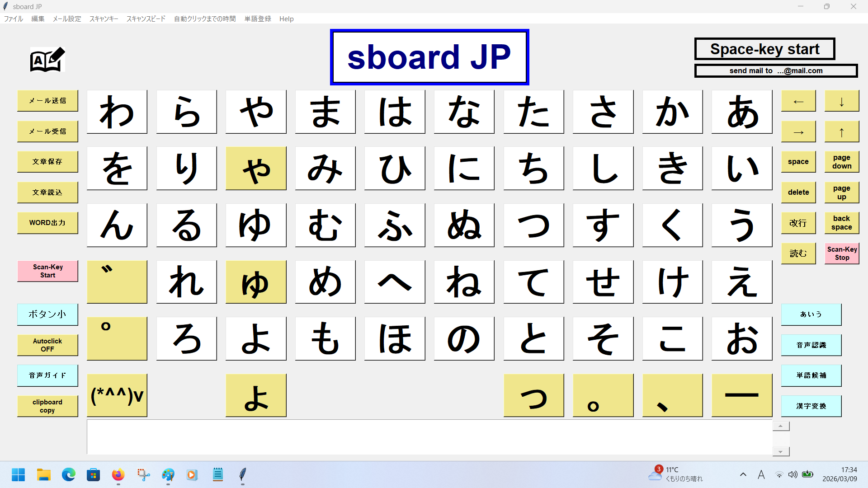
Task: Click the 漢字変換 conversion button
Action: tap(811, 406)
